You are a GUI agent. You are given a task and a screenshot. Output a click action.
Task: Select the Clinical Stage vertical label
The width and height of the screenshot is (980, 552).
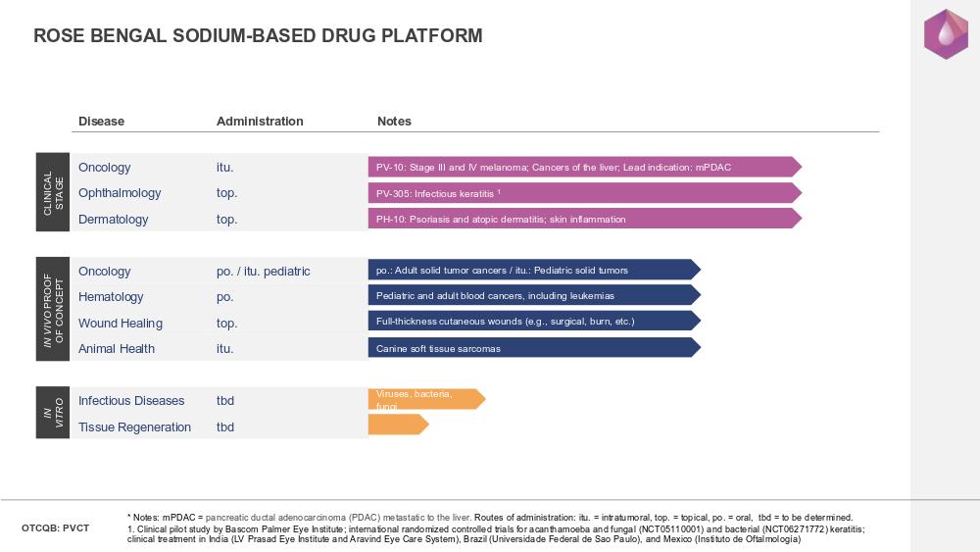click(x=53, y=192)
